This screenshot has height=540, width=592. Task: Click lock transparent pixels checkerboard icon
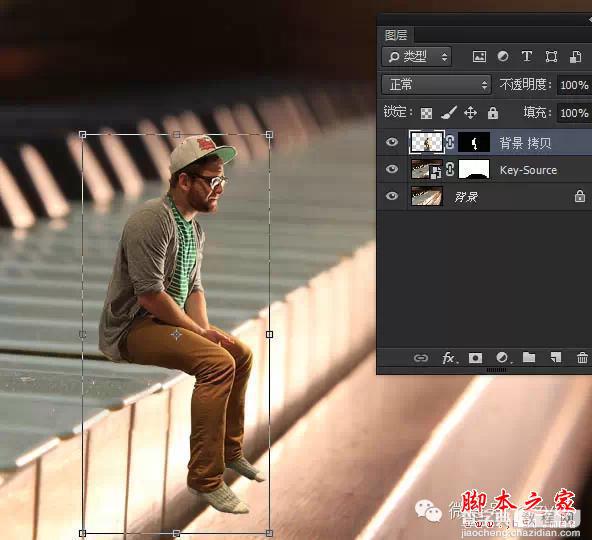click(427, 113)
